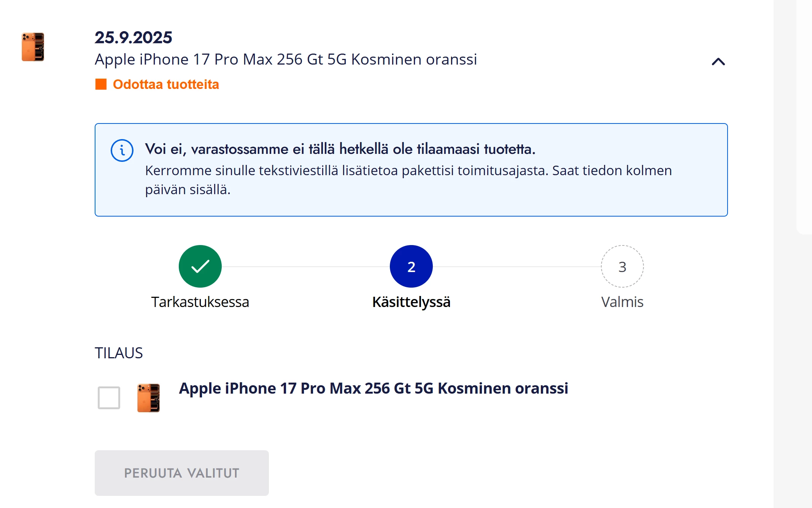Image resolution: width=812 pixels, height=508 pixels.
Task: Click the iPhone thumbnail beside the order date
Action: tap(33, 47)
